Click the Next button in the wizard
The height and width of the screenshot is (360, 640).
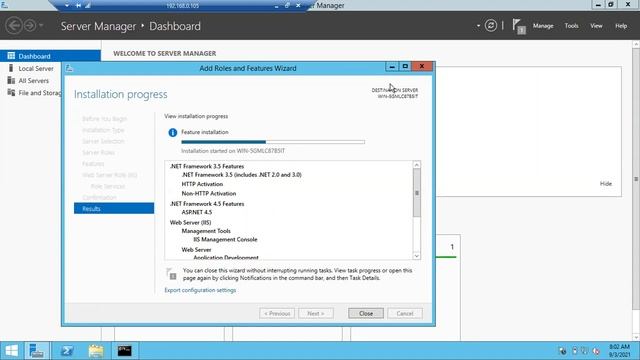[x=316, y=313]
